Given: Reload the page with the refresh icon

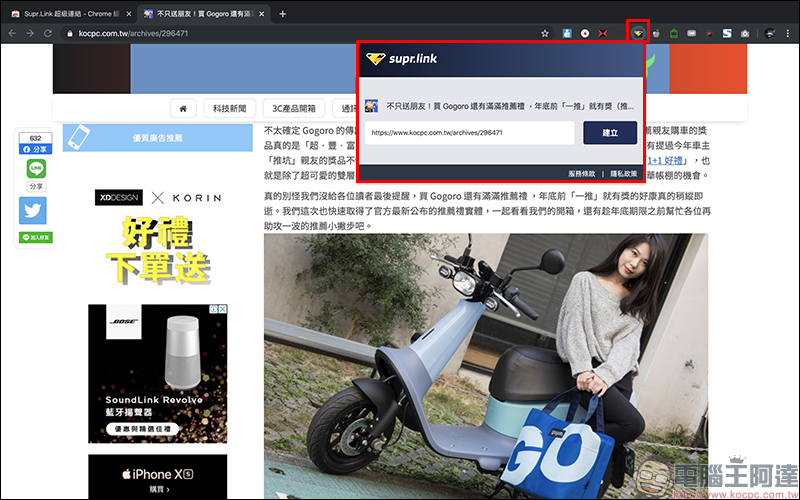Looking at the screenshot, I should (x=47, y=33).
